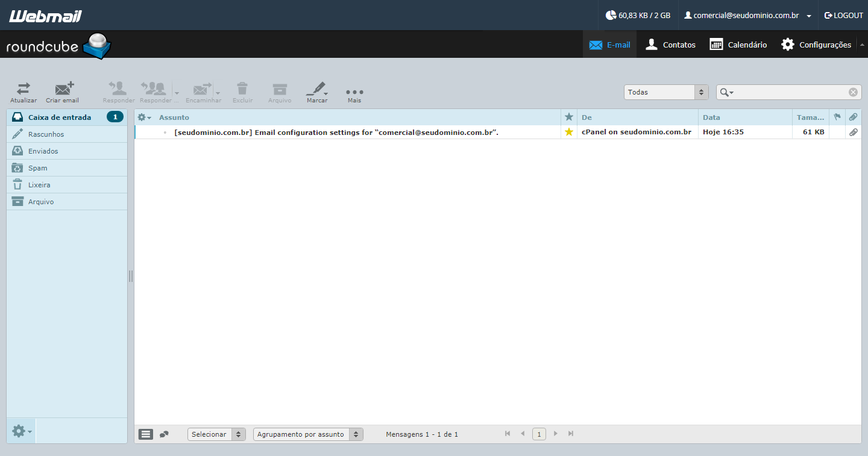Log out using the LOGOUT link
Viewport: 868px width, 456px height.
pos(844,15)
